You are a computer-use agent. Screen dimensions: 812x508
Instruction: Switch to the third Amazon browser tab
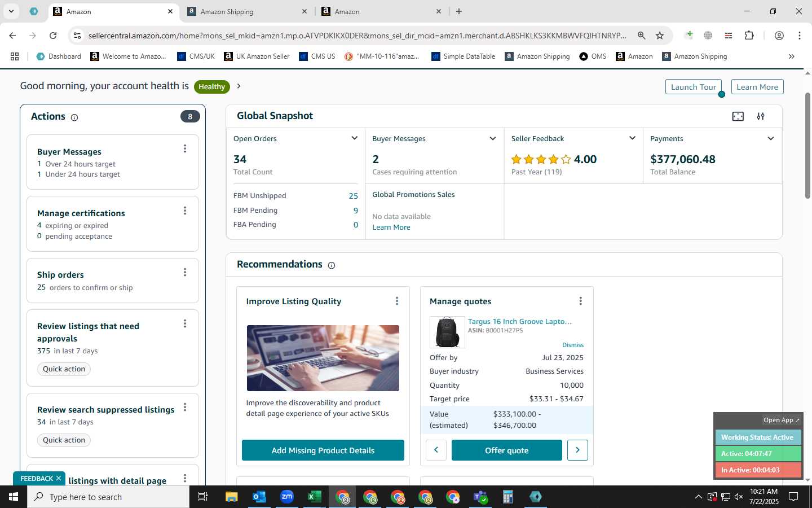coord(382,11)
